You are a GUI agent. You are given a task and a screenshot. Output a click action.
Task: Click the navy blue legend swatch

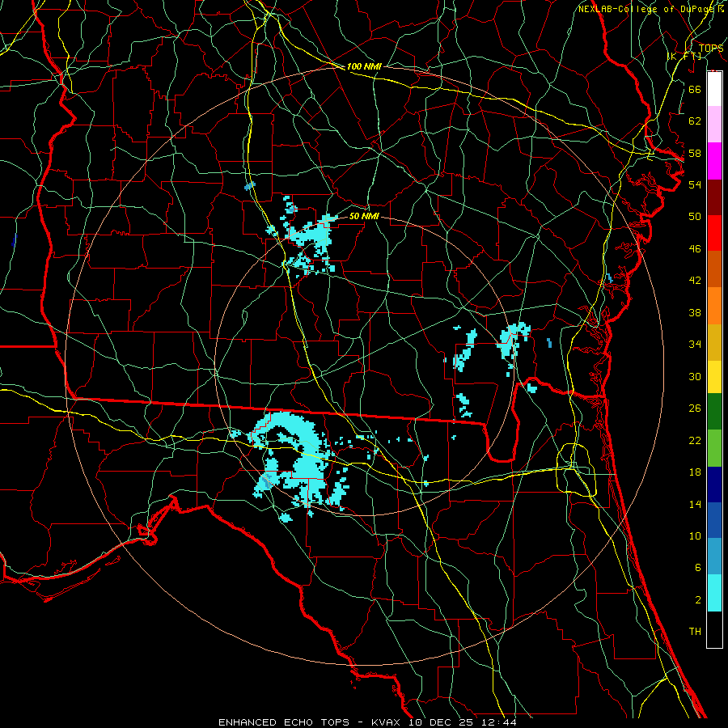[714, 485]
